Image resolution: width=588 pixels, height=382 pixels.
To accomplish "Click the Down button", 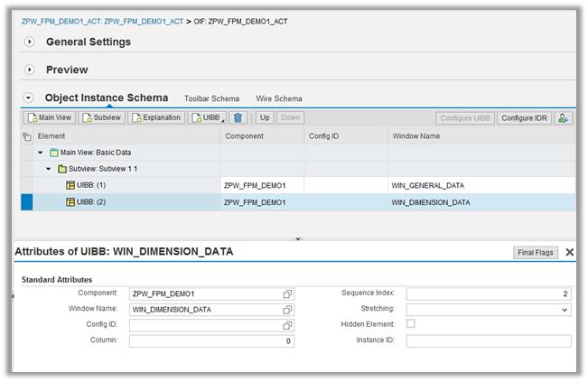I will point(290,117).
